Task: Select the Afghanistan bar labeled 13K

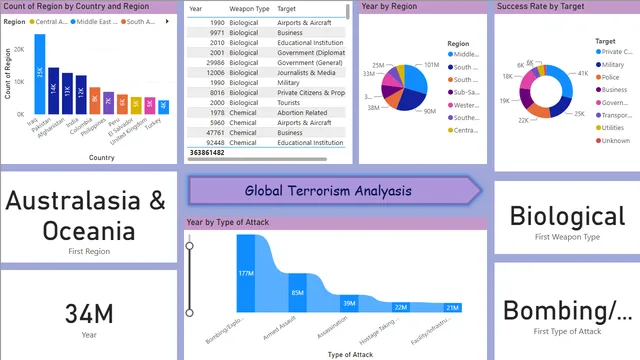Action: pyautogui.click(x=67, y=93)
